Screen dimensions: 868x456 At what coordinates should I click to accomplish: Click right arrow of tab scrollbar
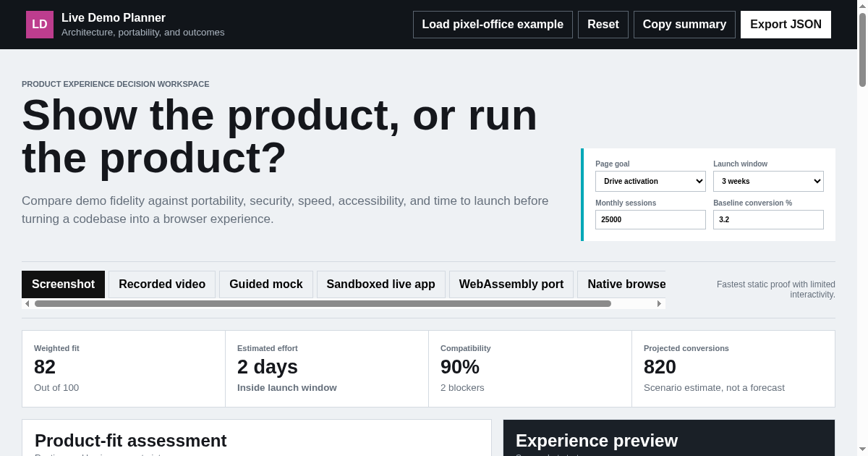659,304
